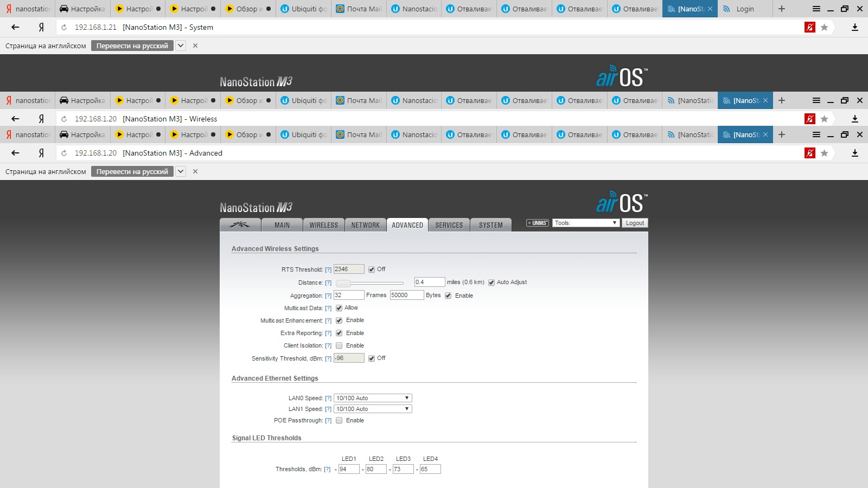Toggle Sensitivity Threshold Off checkbox
Viewport: 868px width, 488px height.
click(372, 358)
